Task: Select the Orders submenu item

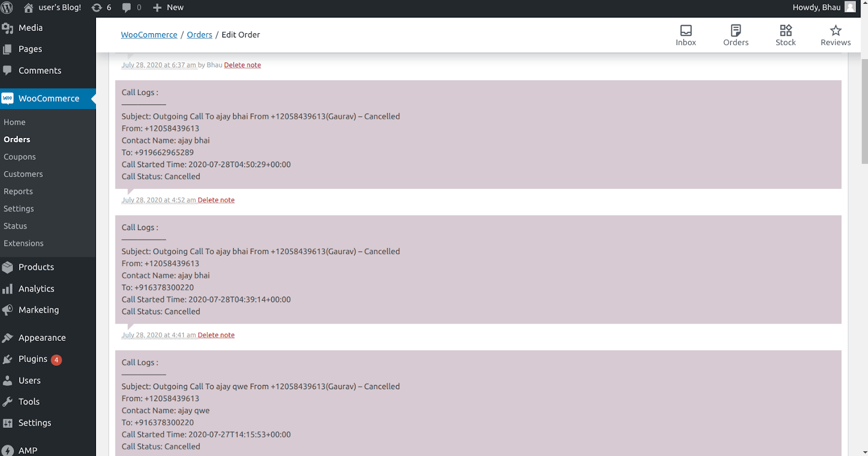Action: click(x=17, y=140)
